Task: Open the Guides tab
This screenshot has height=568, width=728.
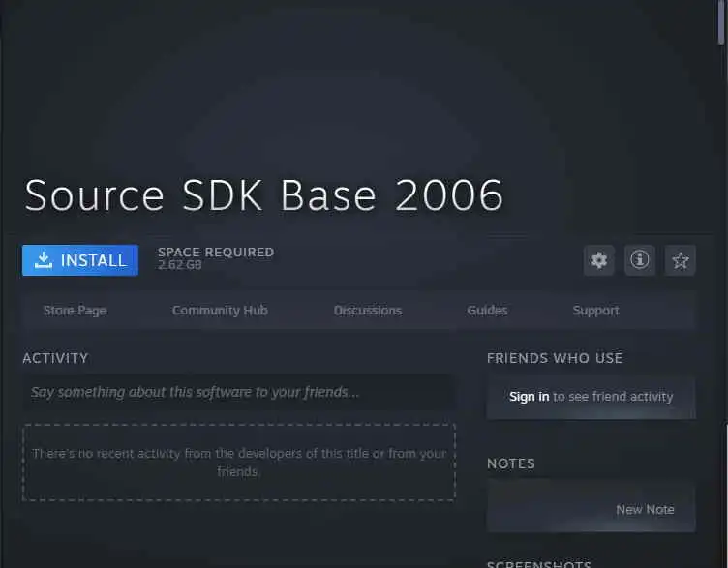Action: coord(487,311)
